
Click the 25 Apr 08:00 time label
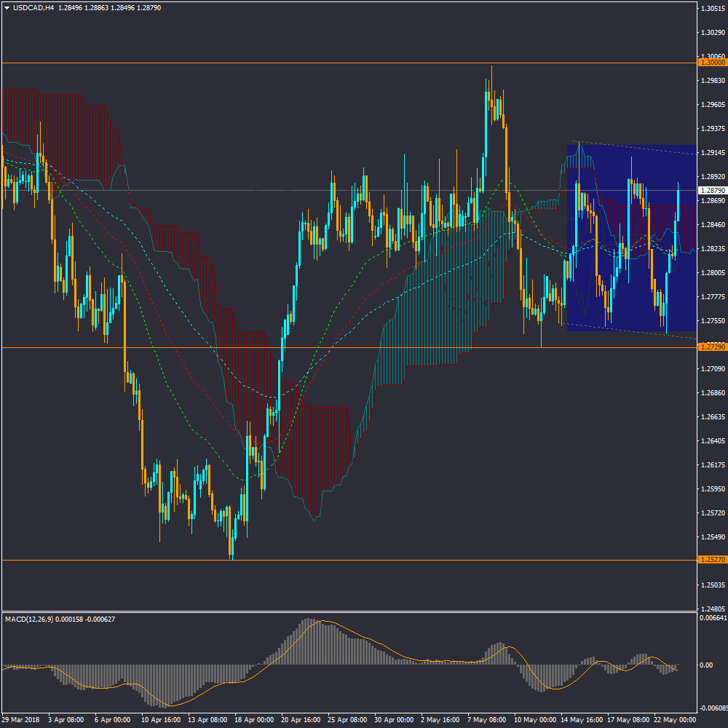pos(347,719)
